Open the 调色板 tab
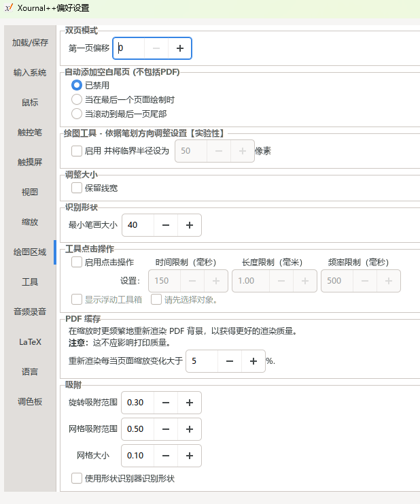This screenshot has height=504, width=420. pyautogui.click(x=30, y=401)
